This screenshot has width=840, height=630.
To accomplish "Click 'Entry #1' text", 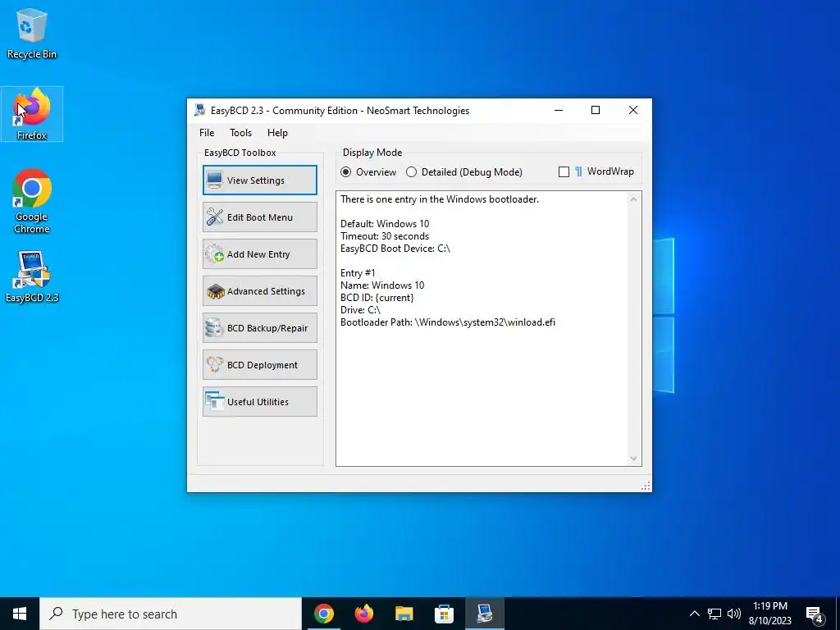I will click(358, 273).
